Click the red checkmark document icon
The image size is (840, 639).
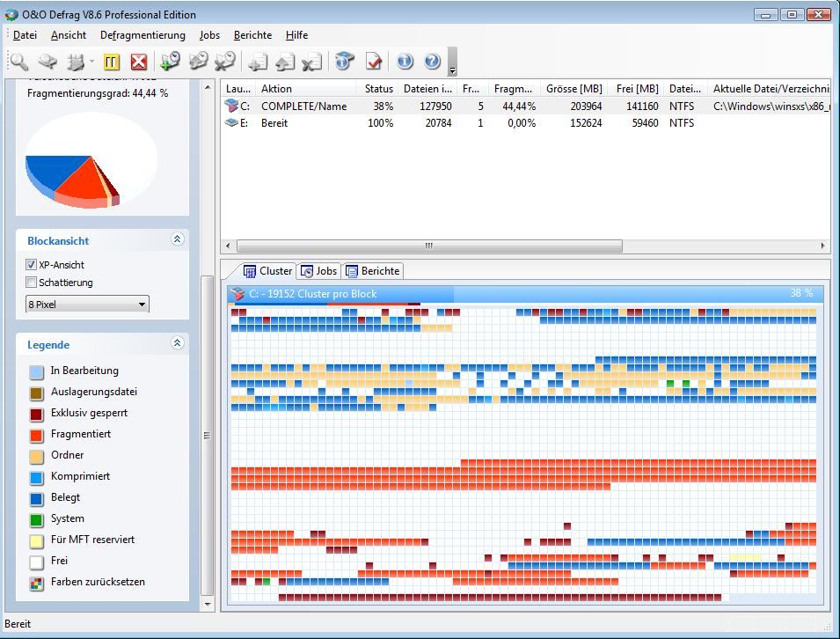pos(374,62)
